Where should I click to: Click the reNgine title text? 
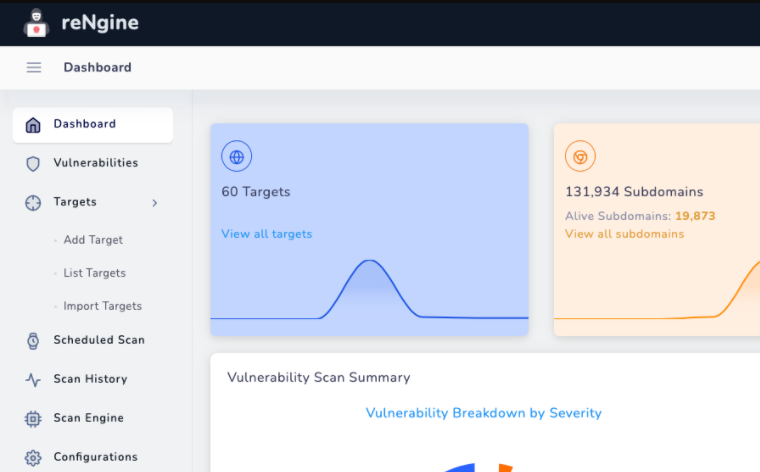(x=100, y=23)
